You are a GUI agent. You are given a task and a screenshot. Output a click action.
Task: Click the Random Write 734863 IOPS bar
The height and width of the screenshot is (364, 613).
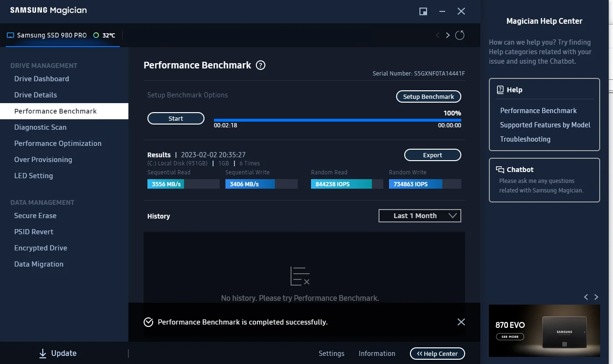coord(425,184)
